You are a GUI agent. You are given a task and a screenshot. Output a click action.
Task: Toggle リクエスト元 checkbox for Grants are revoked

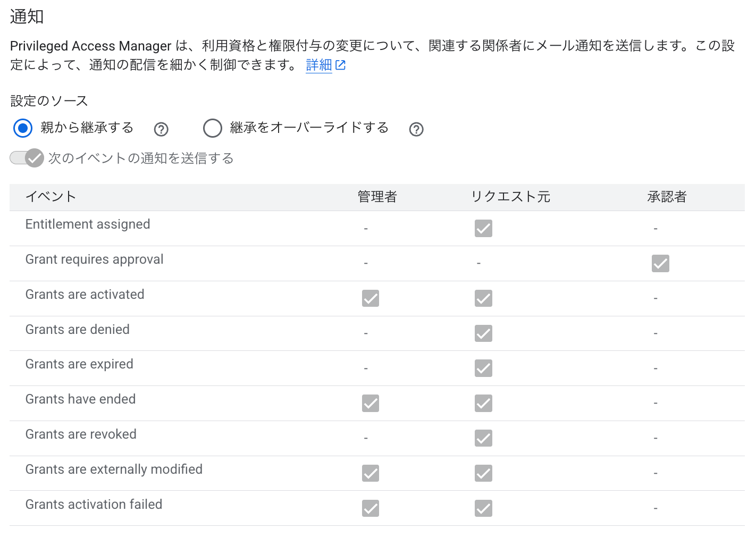click(483, 438)
